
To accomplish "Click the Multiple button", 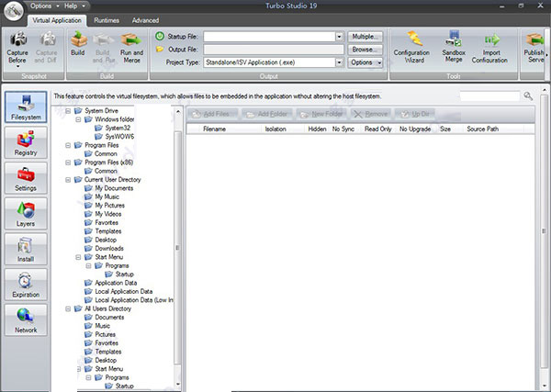I will point(365,37).
